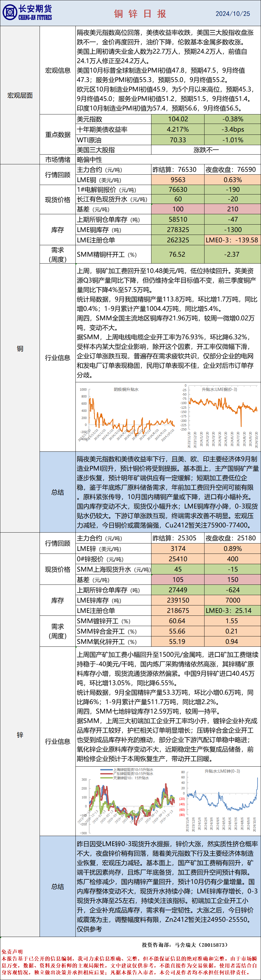Image resolution: width=261 pixels, height=980 pixels.
Task: Click the copper 夜盘收盘：76590 cell
Action: (x=233, y=170)
